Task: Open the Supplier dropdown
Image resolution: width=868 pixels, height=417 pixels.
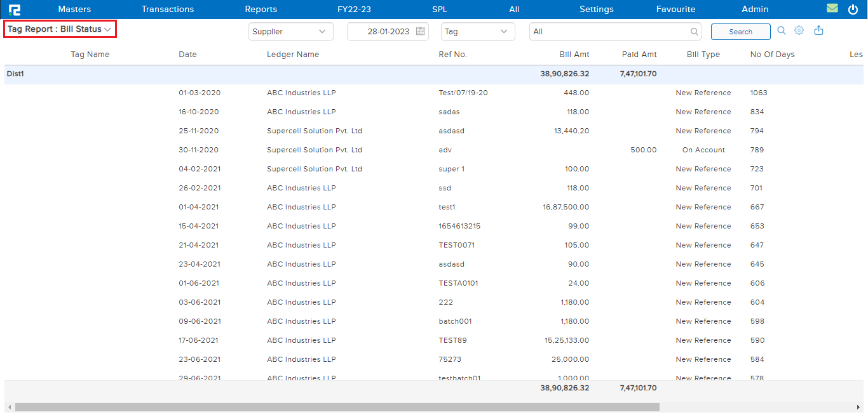Action: (290, 32)
